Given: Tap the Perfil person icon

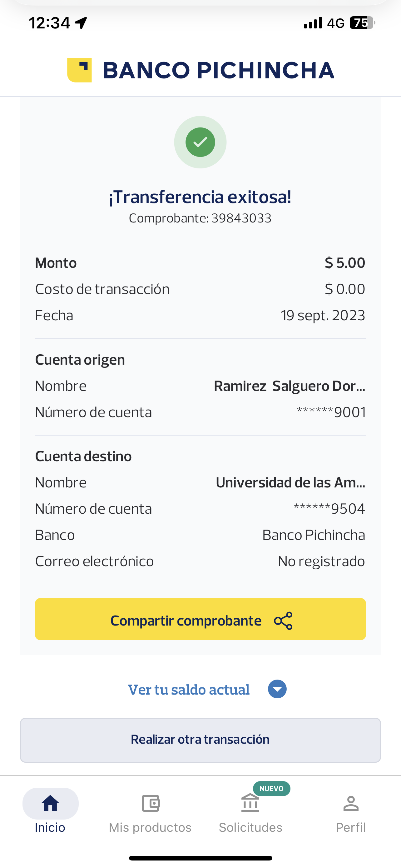Looking at the screenshot, I should [350, 803].
